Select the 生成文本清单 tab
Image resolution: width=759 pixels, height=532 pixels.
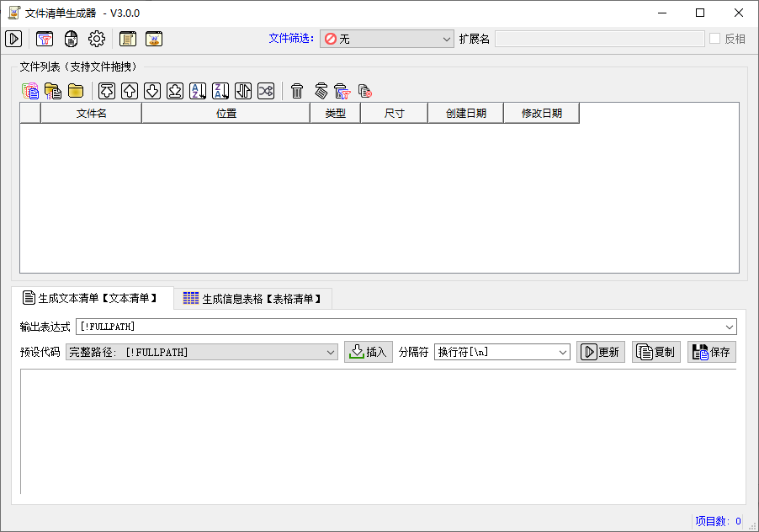coord(91,298)
